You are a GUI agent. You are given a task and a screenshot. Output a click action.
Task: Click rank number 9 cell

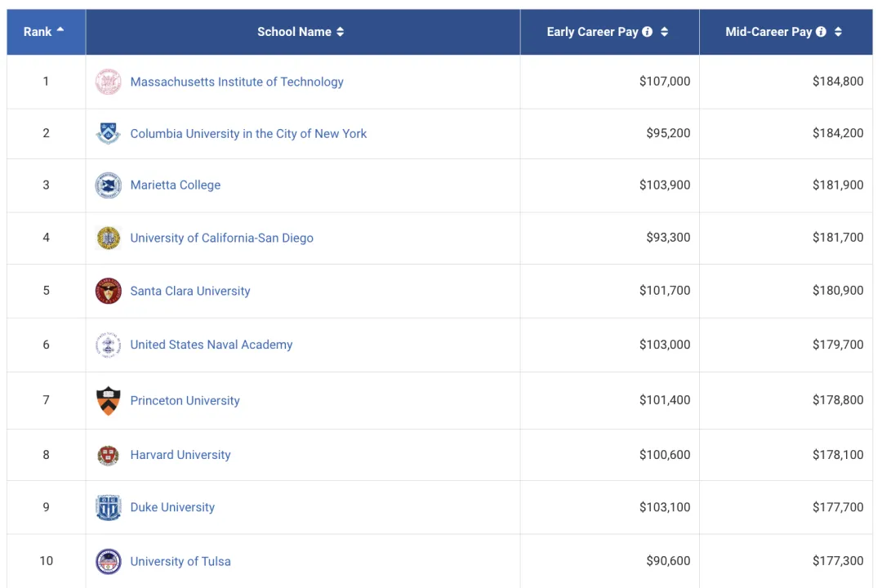click(x=46, y=507)
